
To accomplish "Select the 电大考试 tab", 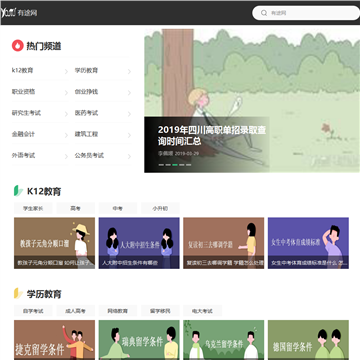I will click(202, 311).
